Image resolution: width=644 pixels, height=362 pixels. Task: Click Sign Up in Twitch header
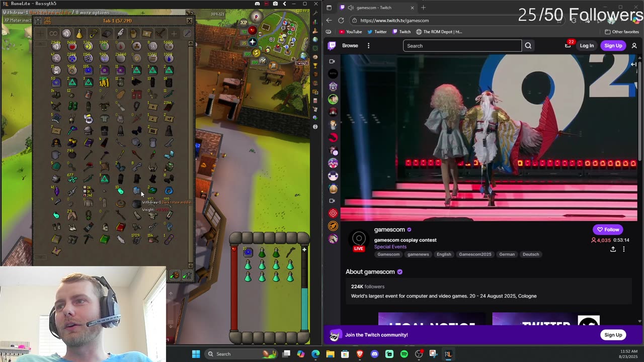pos(613,46)
